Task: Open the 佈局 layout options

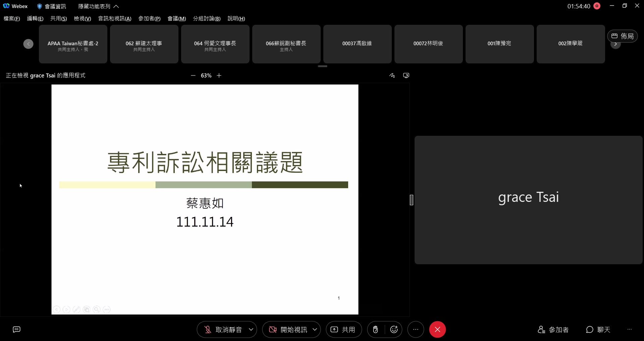Action: coord(622,36)
